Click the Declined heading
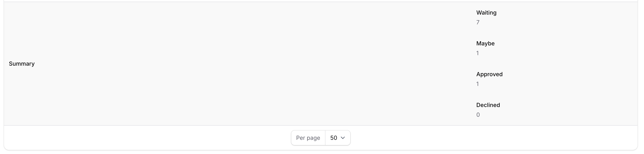The image size is (644, 154). [488, 105]
